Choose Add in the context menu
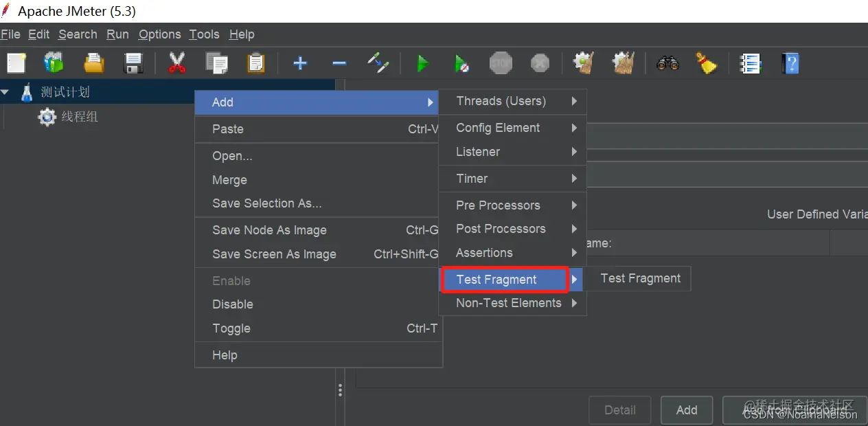 coord(318,102)
